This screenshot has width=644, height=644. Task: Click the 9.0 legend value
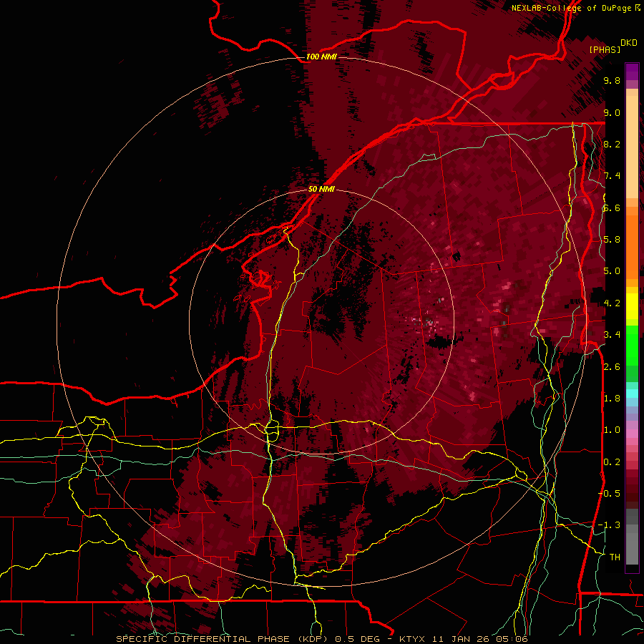tap(612, 112)
